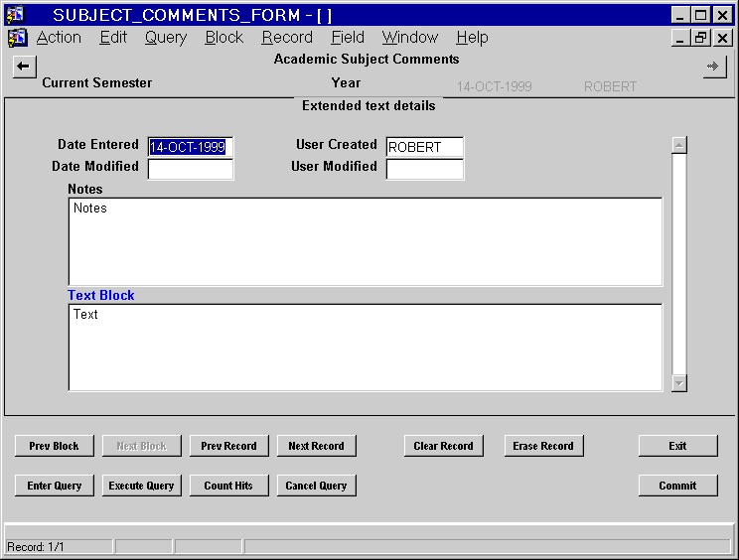Open the Window menu
This screenshot has height=560, width=739.
point(410,37)
